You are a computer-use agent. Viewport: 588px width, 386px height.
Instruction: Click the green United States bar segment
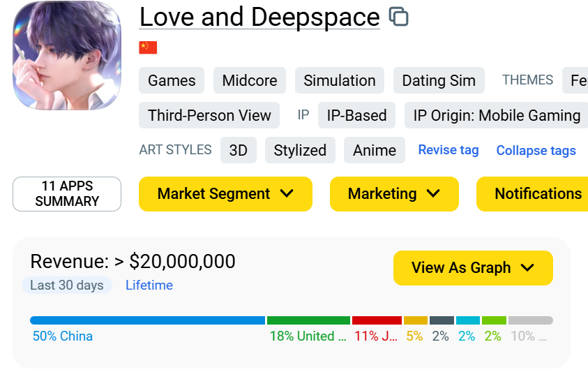(x=308, y=320)
